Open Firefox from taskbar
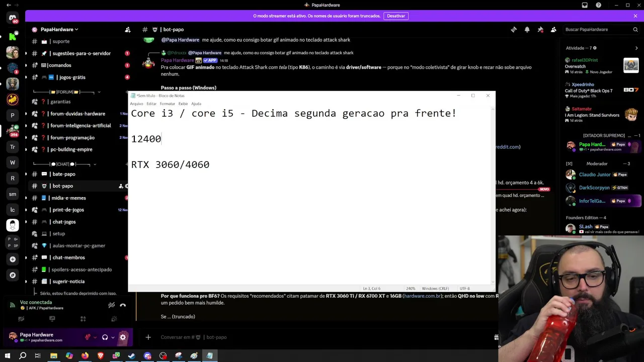Viewport: 644px width, 362px height. click(85, 356)
